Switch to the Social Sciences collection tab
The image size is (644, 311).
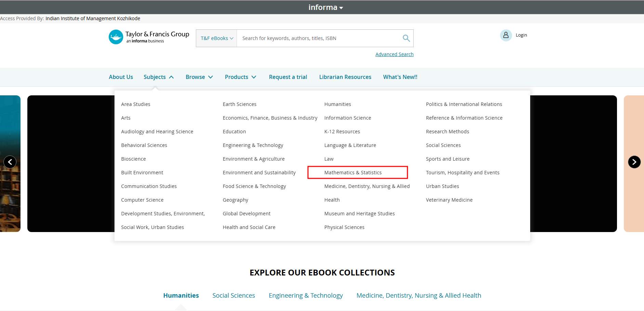233,296
